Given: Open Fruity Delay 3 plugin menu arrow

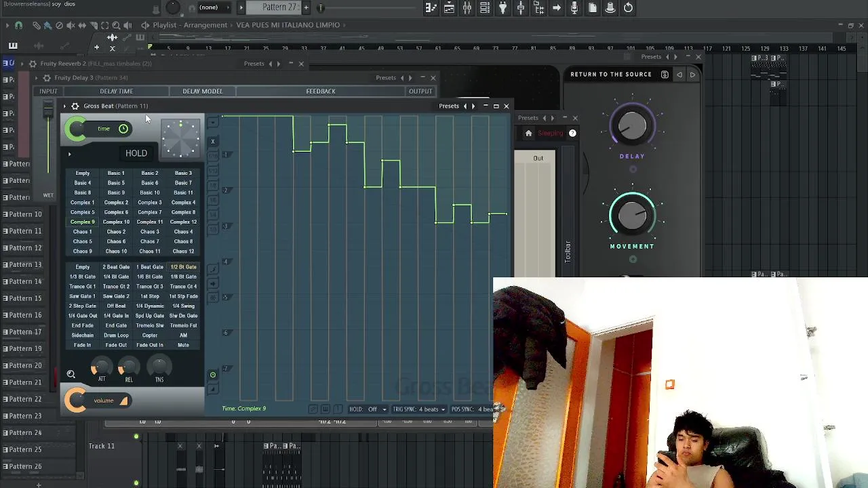Looking at the screenshot, I should [x=37, y=78].
